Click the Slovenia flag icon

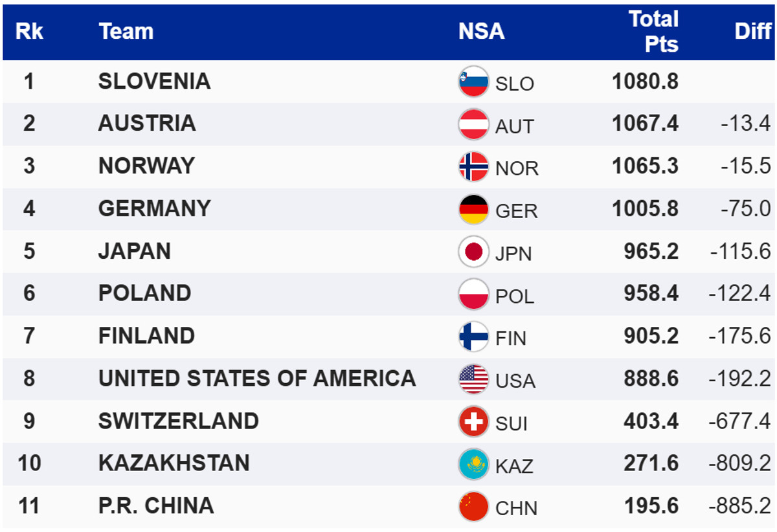473,82
